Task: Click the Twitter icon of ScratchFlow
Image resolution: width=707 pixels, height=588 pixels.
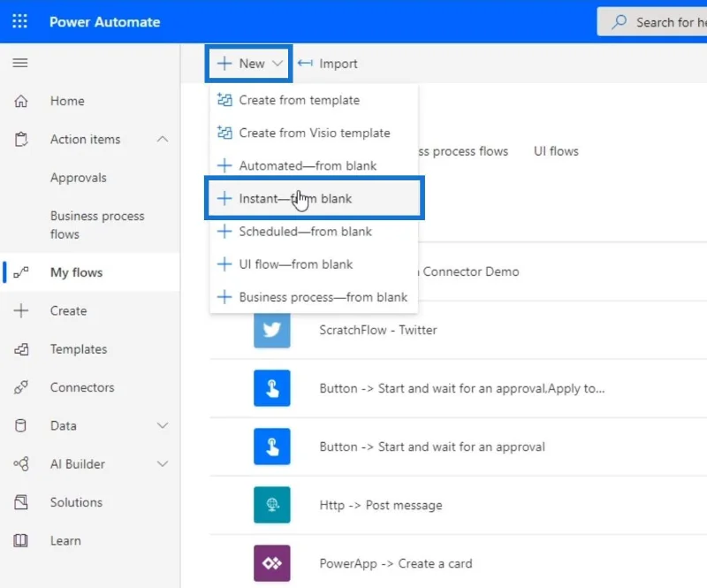Action: (272, 330)
